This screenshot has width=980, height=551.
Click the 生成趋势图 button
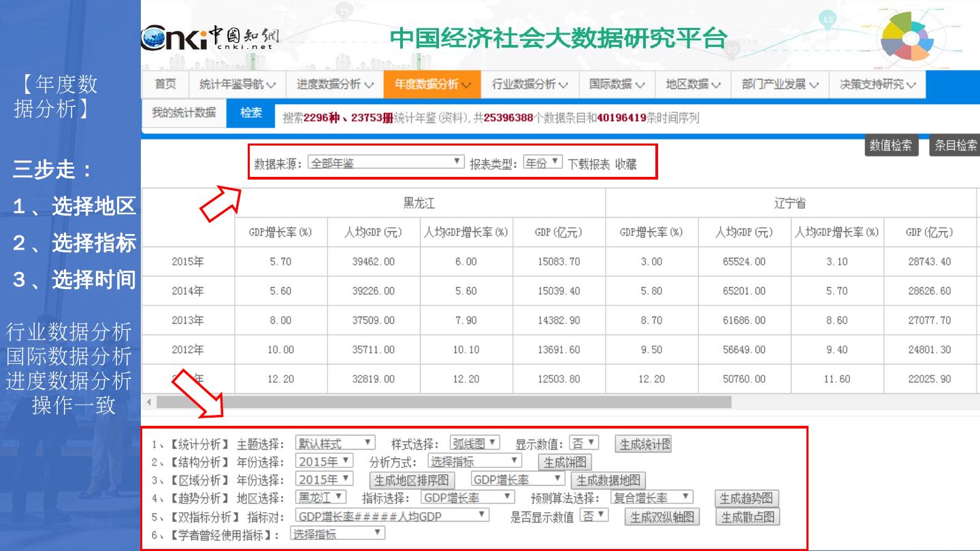coord(747,499)
